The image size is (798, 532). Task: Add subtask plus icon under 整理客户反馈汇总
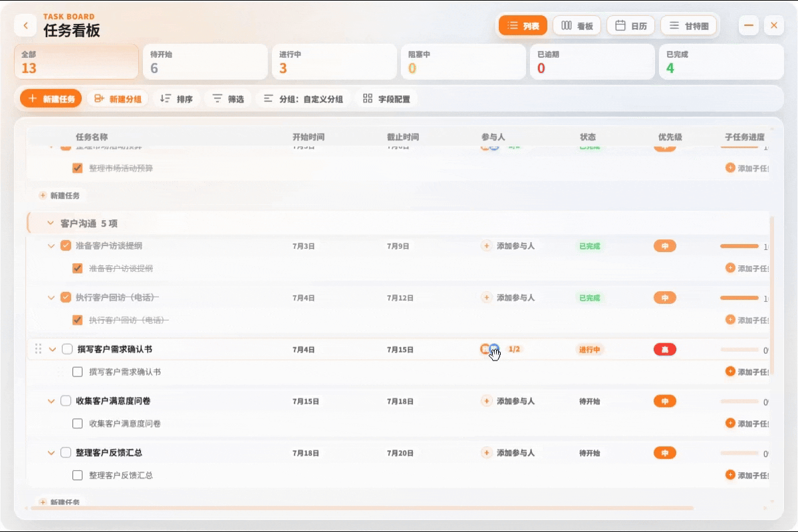730,475
